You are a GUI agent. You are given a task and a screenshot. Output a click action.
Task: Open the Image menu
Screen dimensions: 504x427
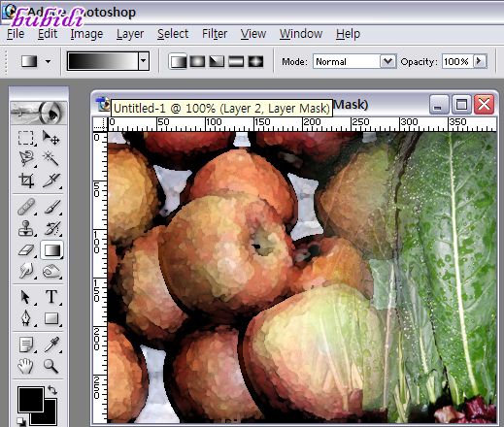click(86, 34)
